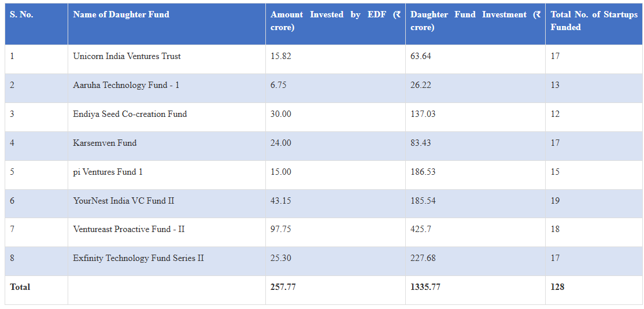Click the Karsemven Fund name
The width and height of the screenshot is (644, 309).
105,143
